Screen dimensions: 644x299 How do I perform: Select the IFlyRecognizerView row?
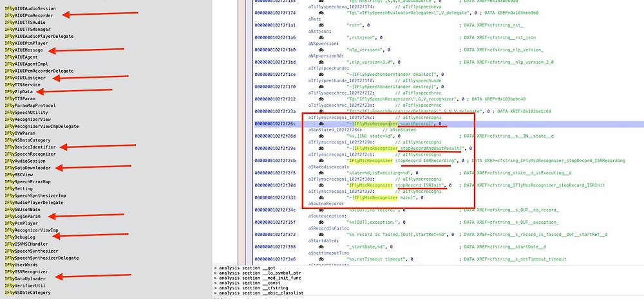click(x=28, y=120)
